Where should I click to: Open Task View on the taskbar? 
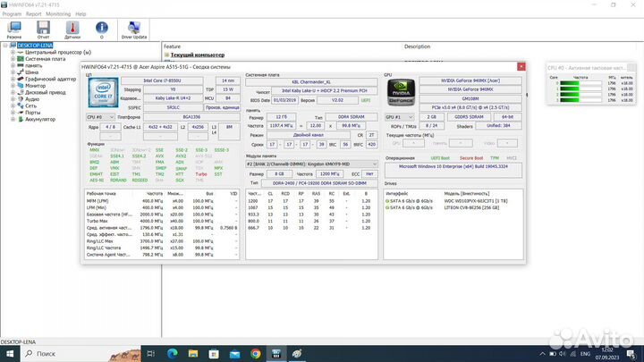click(151, 353)
